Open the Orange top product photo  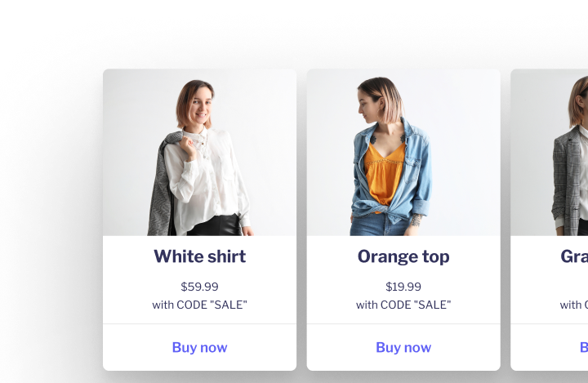coord(403,152)
